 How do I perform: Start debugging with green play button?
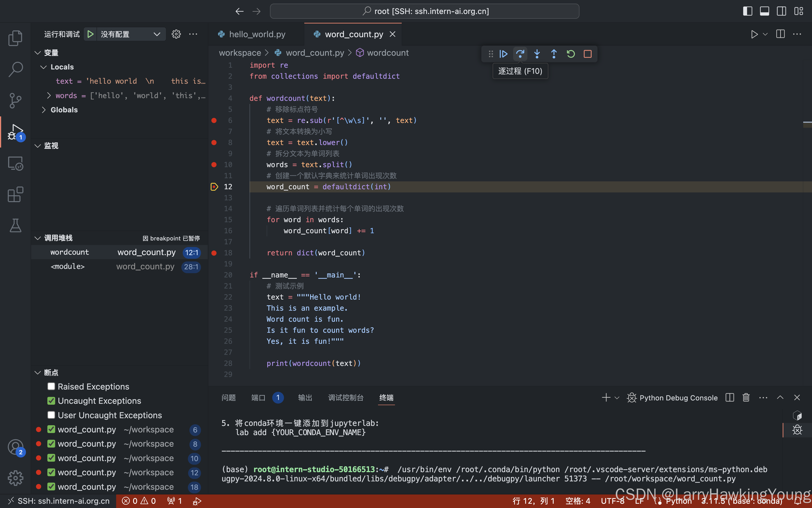(x=90, y=34)
